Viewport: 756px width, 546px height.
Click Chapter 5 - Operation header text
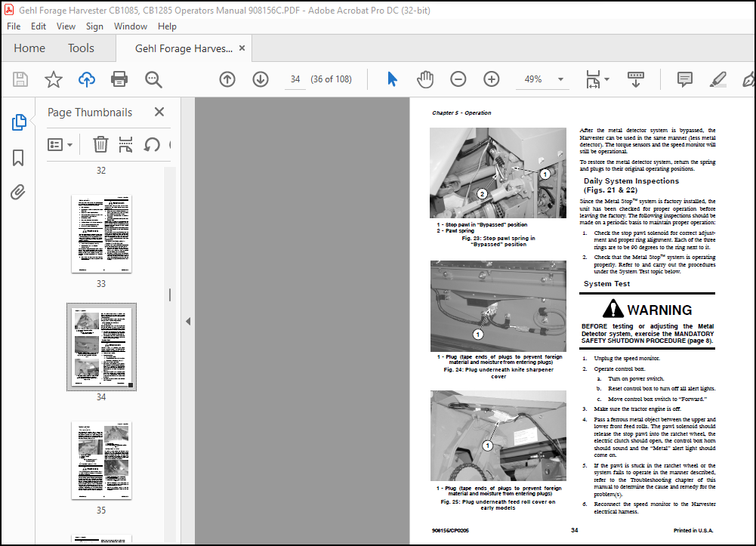(461, 113)
